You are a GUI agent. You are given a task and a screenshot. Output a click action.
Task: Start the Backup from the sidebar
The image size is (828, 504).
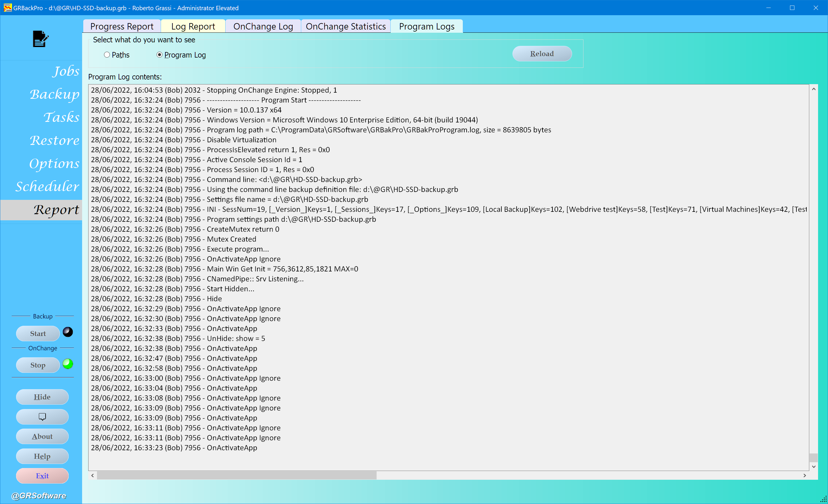pos(38,334)
